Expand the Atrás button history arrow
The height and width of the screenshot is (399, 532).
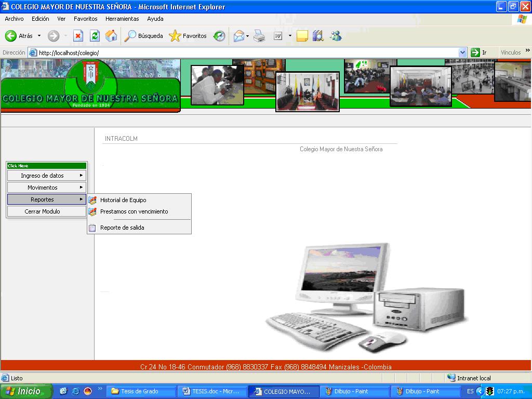[39, 36]
